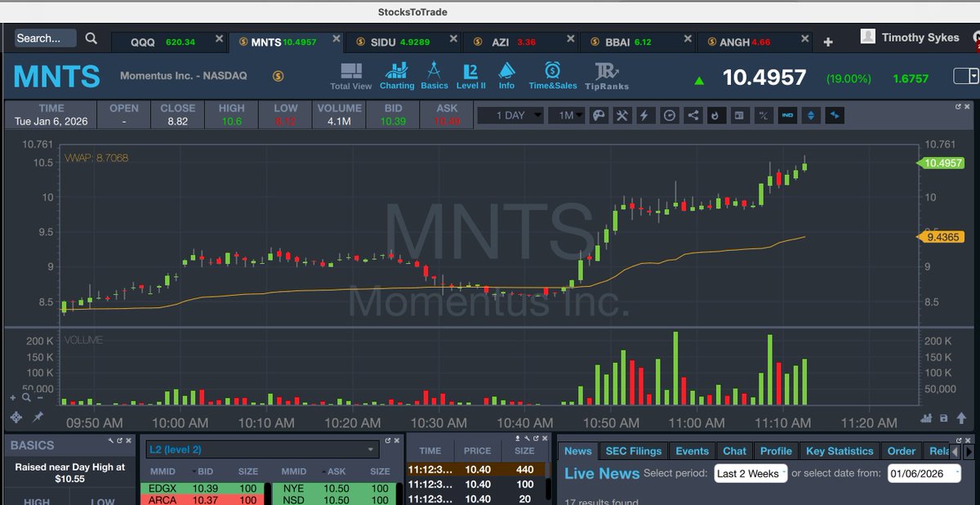980x505 pixels.
Task: Open the Info bell icon
Action: point(506,70)
